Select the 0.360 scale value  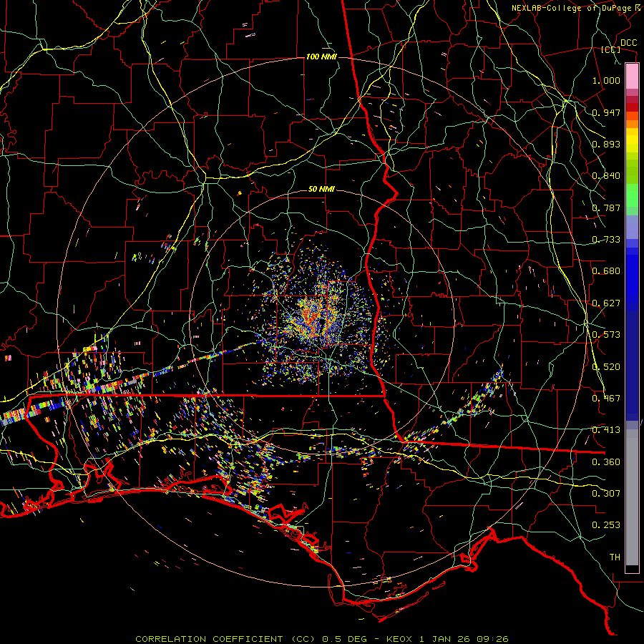click(x=606, y=462)
